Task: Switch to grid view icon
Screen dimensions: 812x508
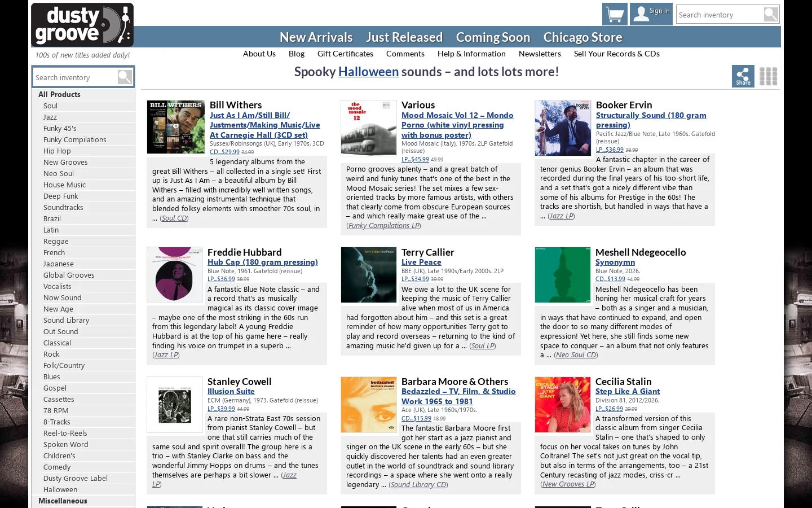Action: (x=768, y=76)
